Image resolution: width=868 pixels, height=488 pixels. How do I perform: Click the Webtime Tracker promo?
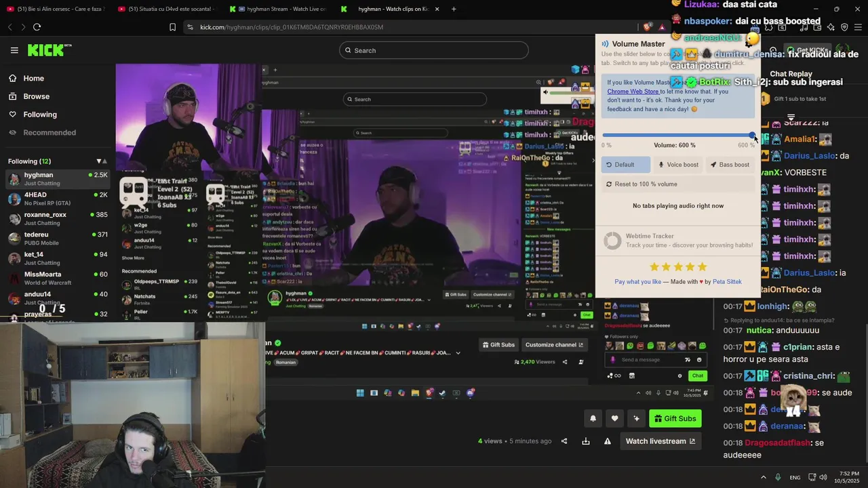[x=677, y=241]
